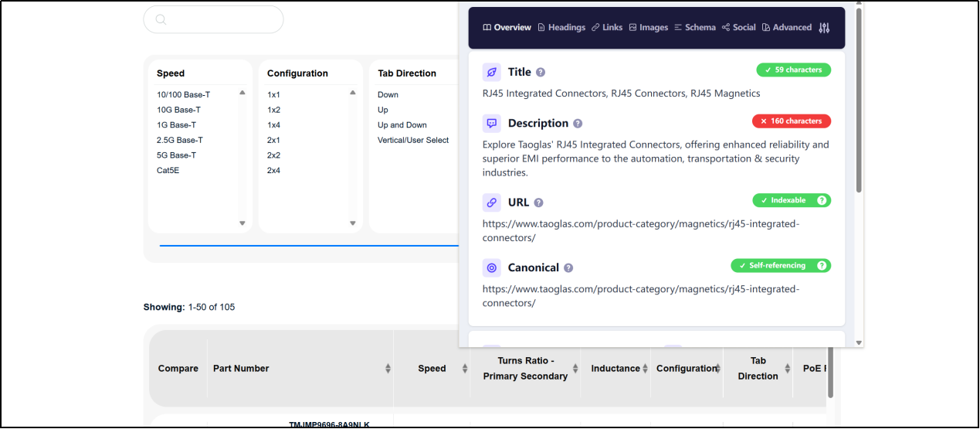Open help tooltip next to URL heading
Viewport: 980px width, 429px height.
click(x=539, y=203)
